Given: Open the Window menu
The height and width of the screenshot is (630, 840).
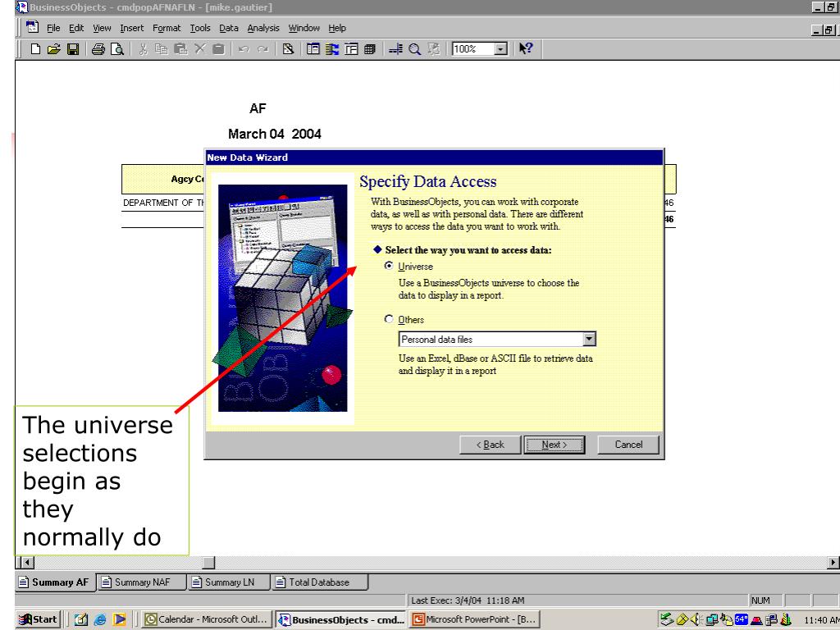Looking at the screenshot, I should pyautogui.click(x=304, y=28).
